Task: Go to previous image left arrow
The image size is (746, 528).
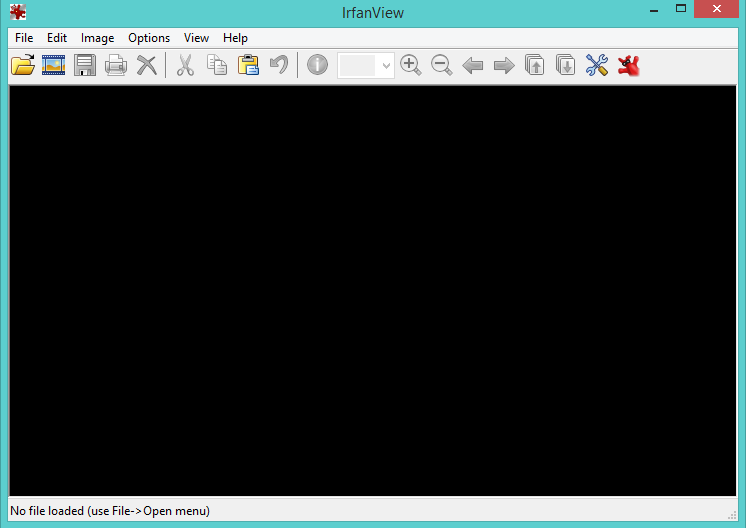Action: pos(473,66)
